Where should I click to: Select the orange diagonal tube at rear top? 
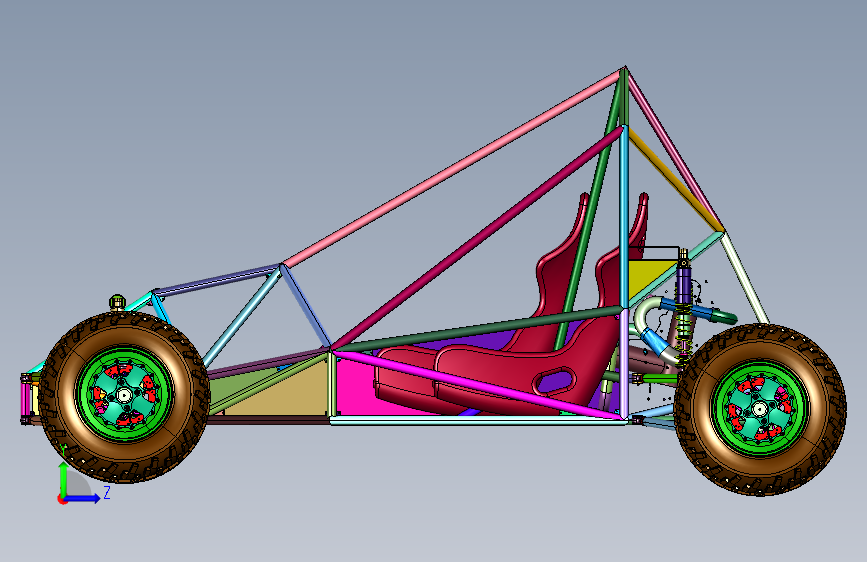pyautogui.click(x=675, y=180)
